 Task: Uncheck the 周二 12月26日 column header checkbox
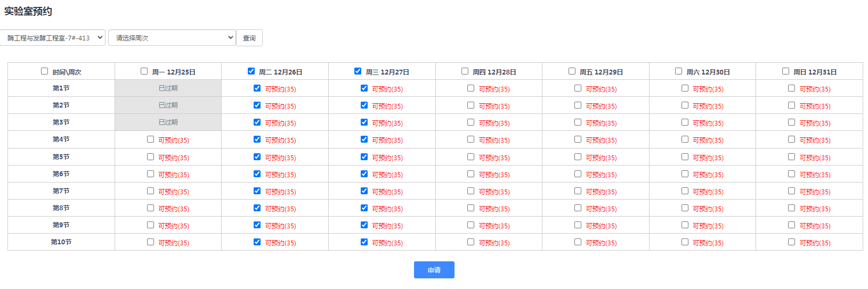251,71
